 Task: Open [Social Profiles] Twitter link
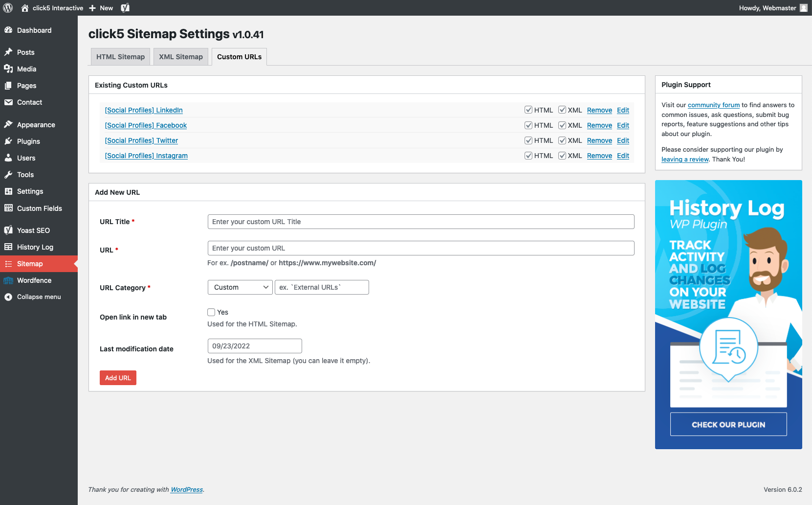141,140
